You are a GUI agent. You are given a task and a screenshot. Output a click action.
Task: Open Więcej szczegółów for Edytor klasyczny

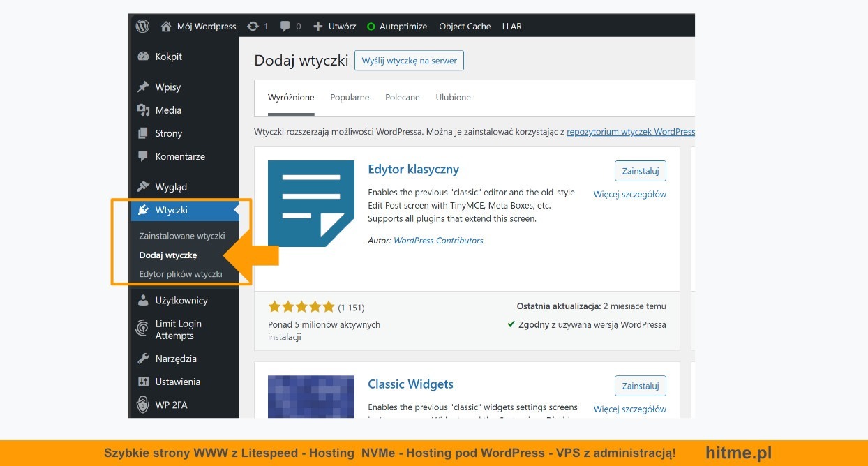point(629,195)
